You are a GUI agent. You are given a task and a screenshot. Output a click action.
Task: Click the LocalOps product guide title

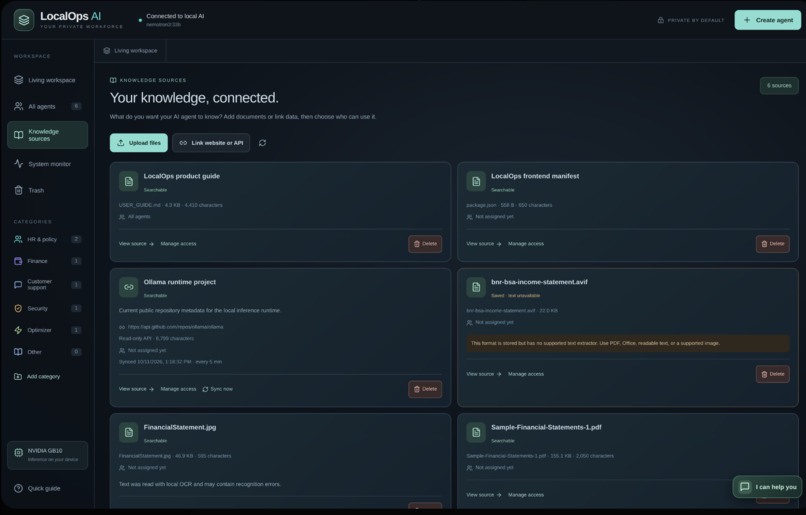coord(181,176)
